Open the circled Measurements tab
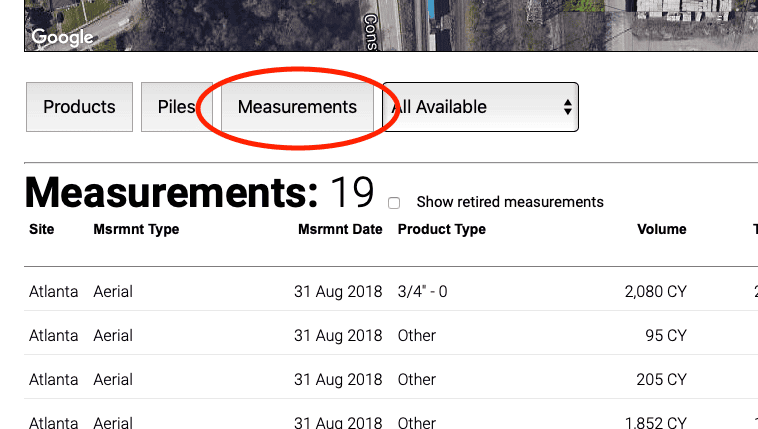The width and height of the screenshot is (758, 429). tap(297, 107)
